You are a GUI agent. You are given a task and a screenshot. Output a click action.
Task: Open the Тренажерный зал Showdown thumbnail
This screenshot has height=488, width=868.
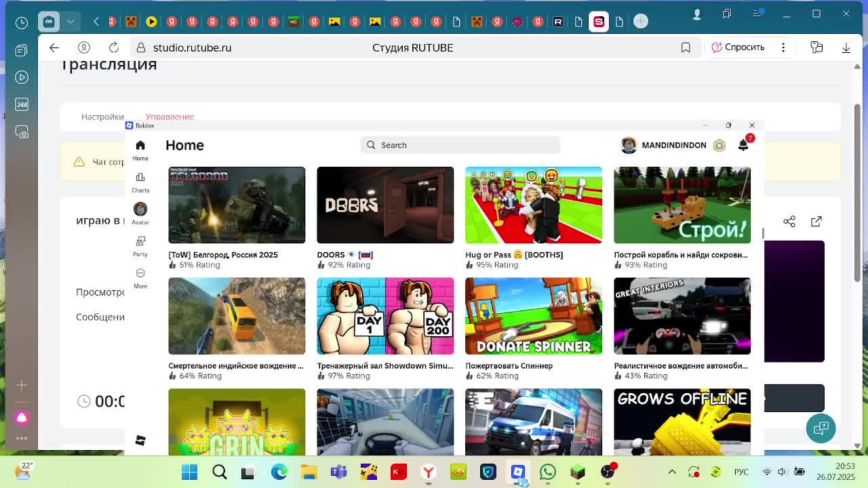click(x=385, y=316)
